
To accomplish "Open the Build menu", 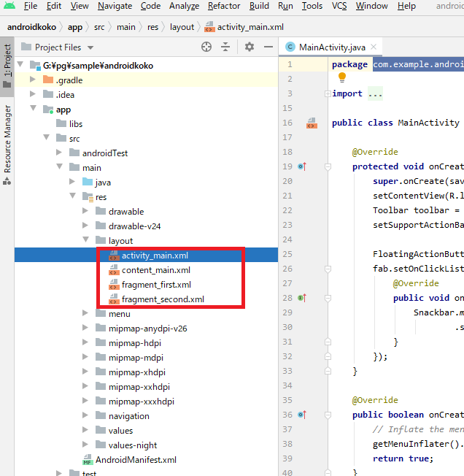I will click(x=259, y=6).
